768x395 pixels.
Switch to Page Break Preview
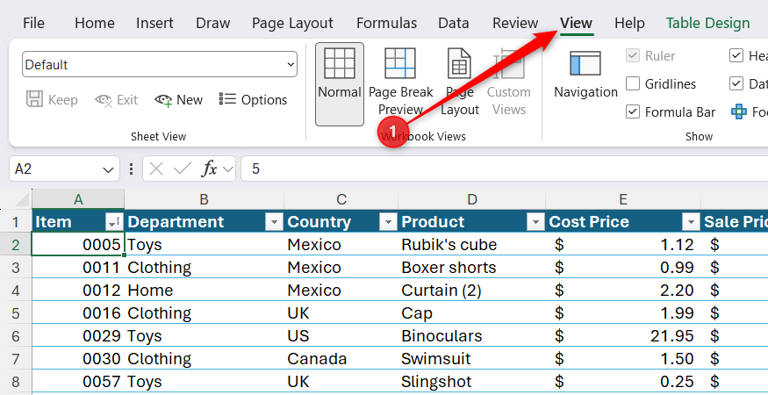(401, 82)
